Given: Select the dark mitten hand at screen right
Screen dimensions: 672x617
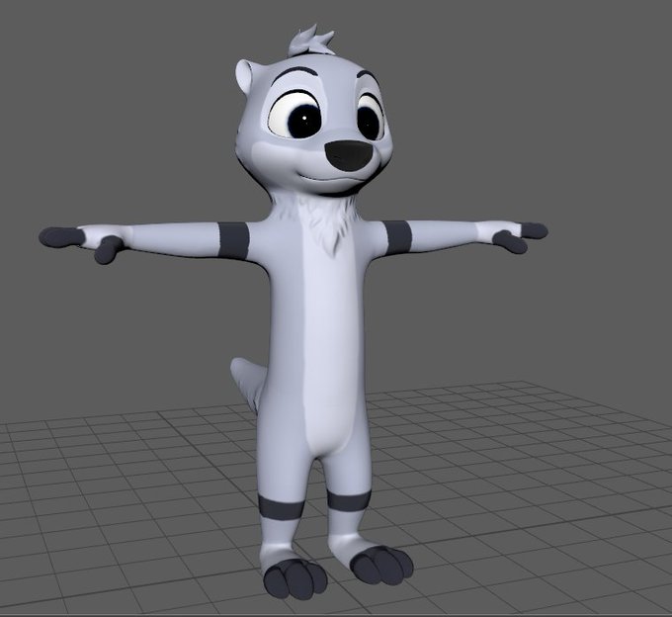Looking at the screenshot, I should (x=520, y=236).
